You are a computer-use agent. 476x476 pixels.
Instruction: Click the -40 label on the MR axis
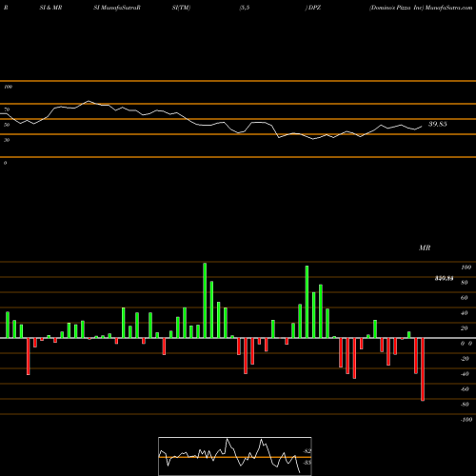click(465, 374)
